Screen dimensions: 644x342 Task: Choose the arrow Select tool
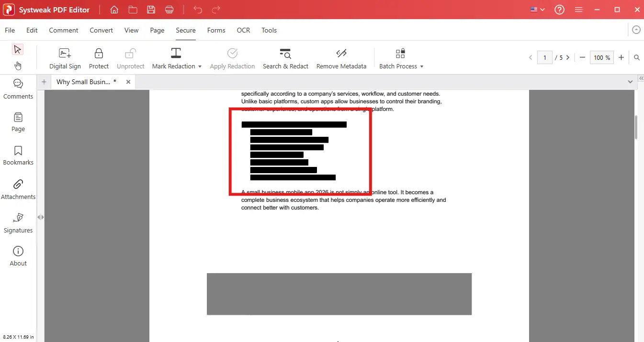point(18,49)
